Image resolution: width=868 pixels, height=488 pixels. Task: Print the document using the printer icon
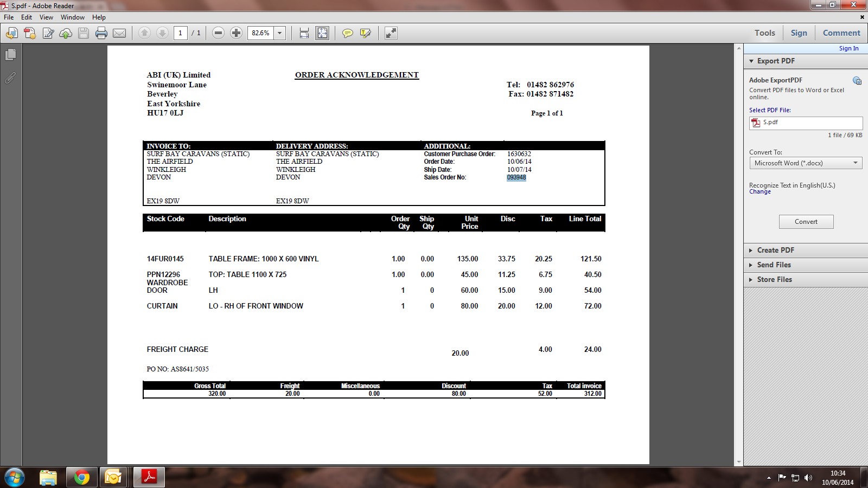tap(101, 33)
